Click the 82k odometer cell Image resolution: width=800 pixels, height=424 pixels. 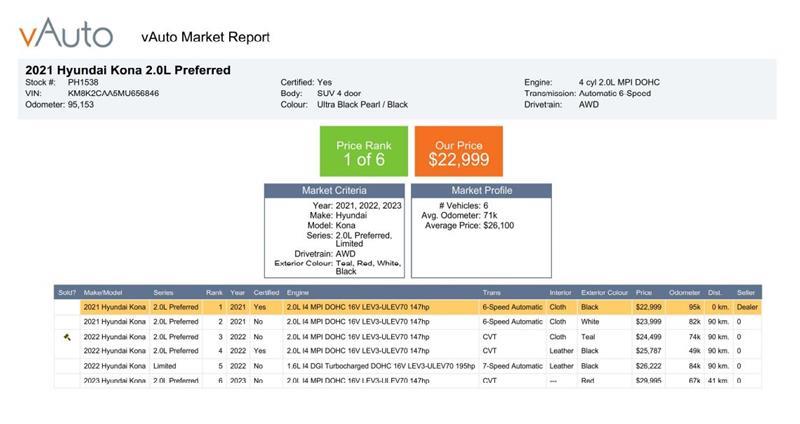(694, 322)
